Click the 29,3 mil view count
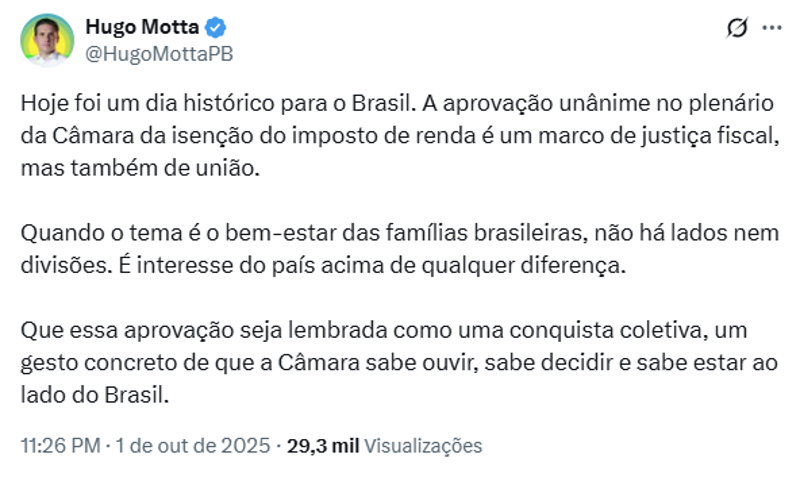 pyautogui.click(x=322, y=446)
